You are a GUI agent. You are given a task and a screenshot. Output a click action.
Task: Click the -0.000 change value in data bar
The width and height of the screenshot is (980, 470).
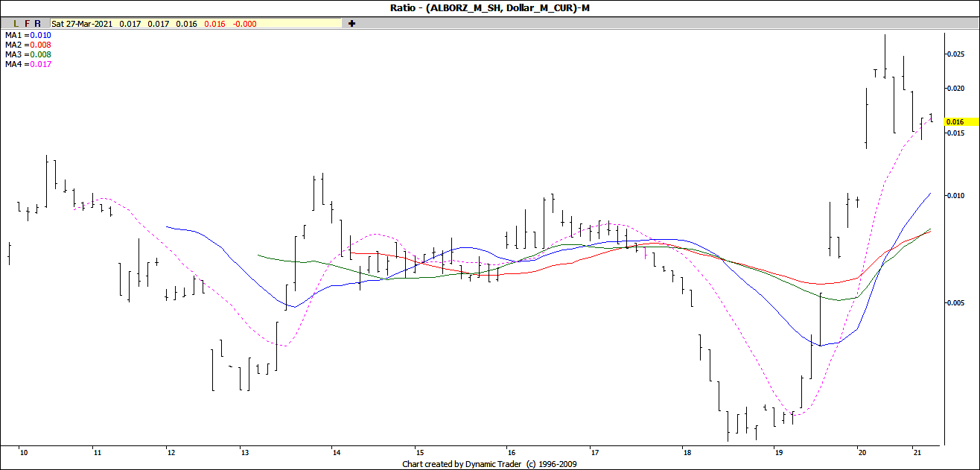244,24
